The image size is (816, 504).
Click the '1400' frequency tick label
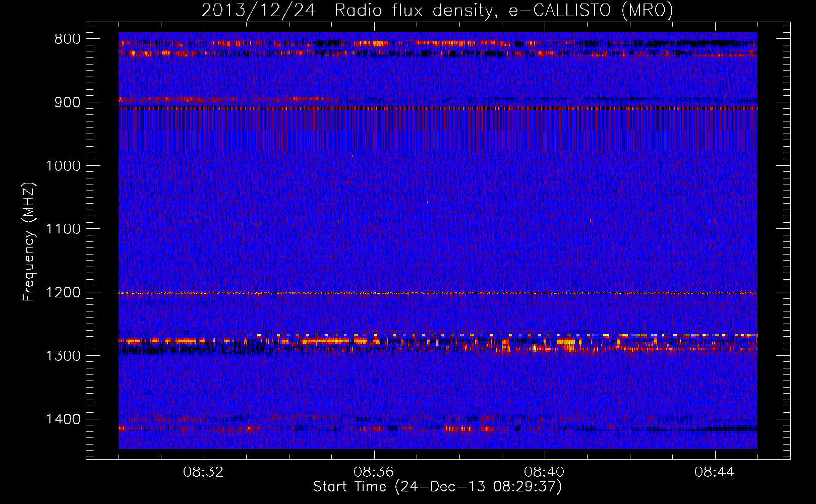[63, 419]
